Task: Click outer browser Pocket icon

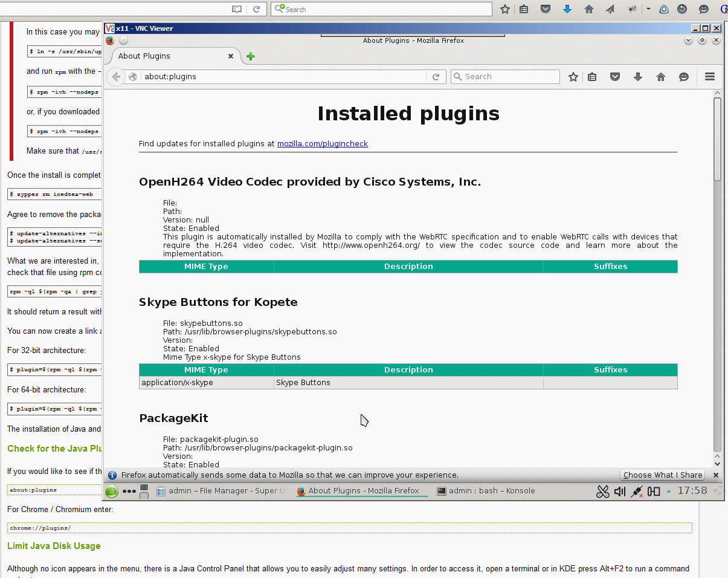Action: coord(546,9)
